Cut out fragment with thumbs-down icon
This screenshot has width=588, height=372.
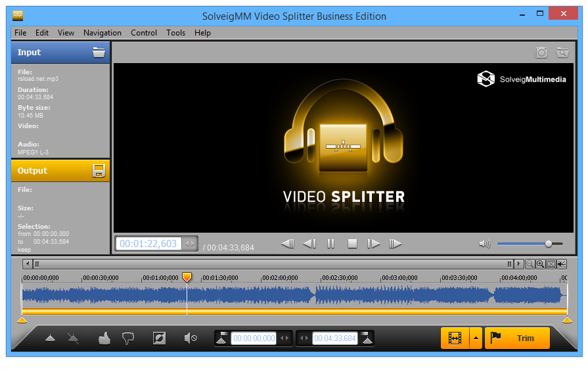pyautogui.click(x=128, y=338)
